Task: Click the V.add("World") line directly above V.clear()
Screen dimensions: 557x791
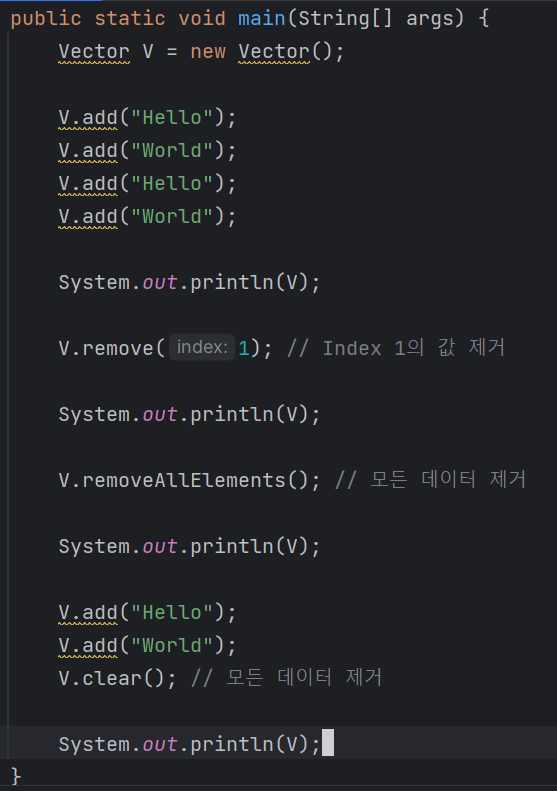Action: pyautogui.click(x=147, y=645)
